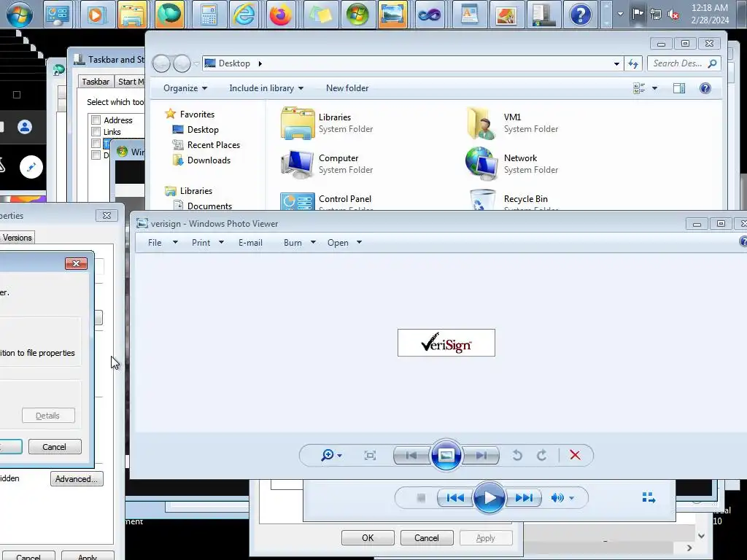
Task: Open the Windows Start orb
Action: [x=20, y=15]
